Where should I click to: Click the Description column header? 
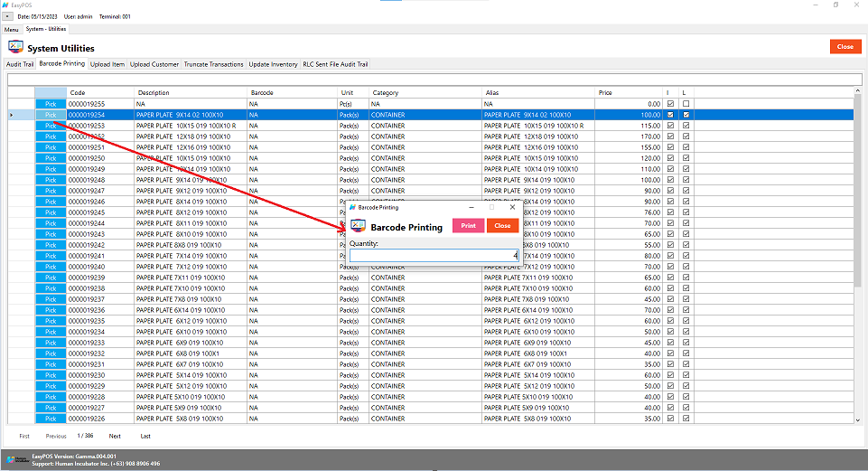[191, 92]
